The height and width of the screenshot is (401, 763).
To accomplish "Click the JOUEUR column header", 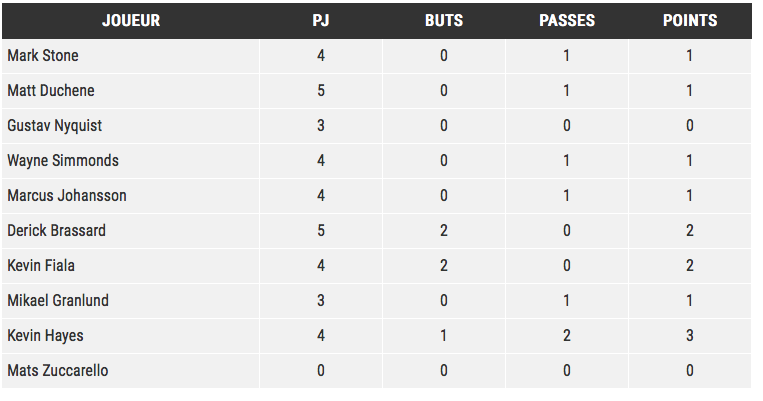I will point(131,20).
